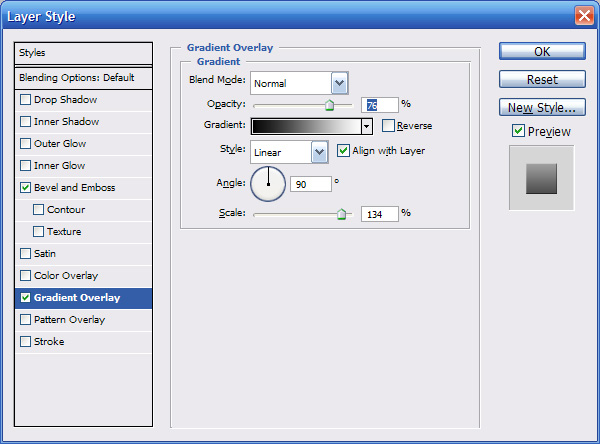
Task: Select the Outer Glow label
Action: coord(60,144)
